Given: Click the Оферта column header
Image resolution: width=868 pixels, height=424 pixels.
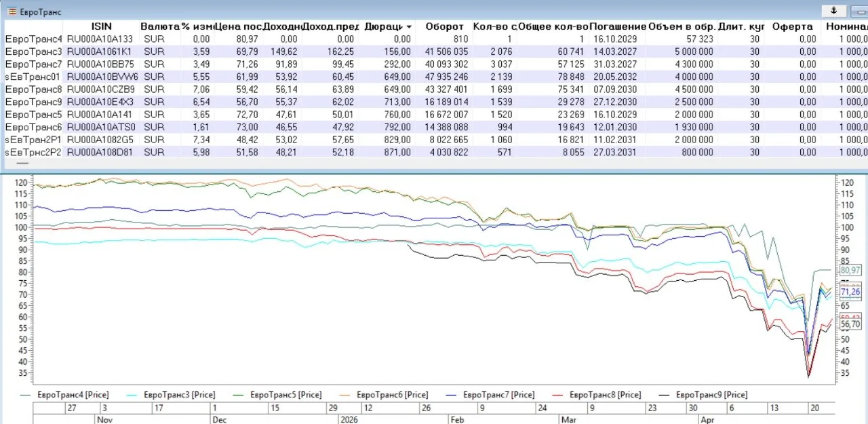Looking at the screenshot, I should tap(792, 26).
